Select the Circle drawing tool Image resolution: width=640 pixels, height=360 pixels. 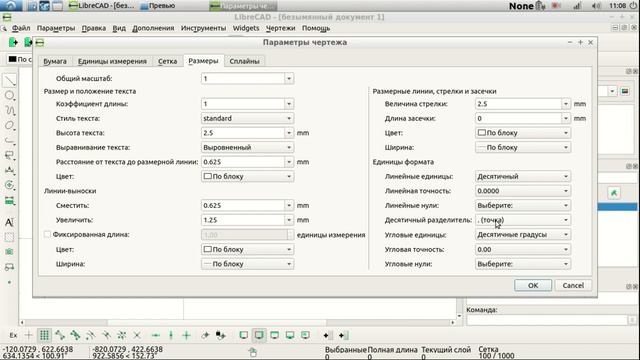pyautogui.click(x=9, y=96)
